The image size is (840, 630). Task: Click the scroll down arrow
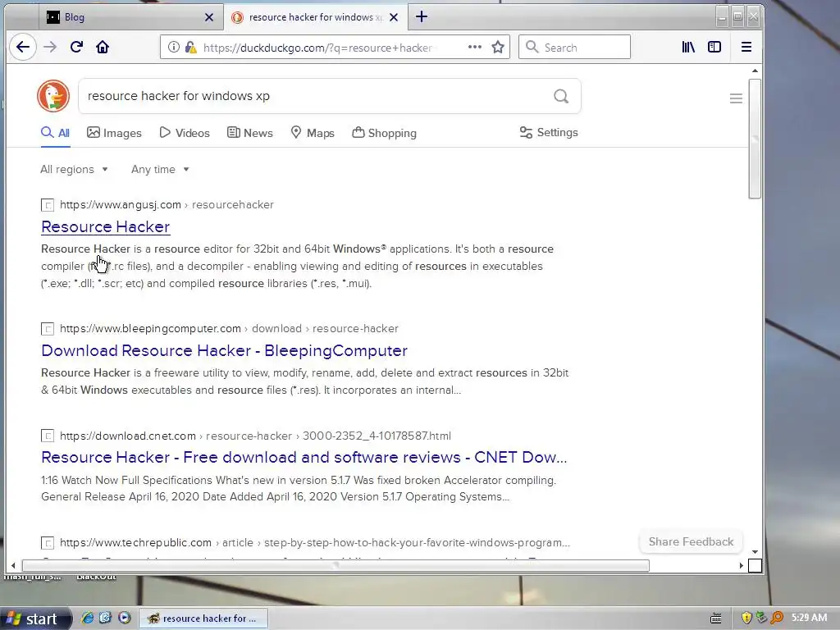click(x=755, y=552)
